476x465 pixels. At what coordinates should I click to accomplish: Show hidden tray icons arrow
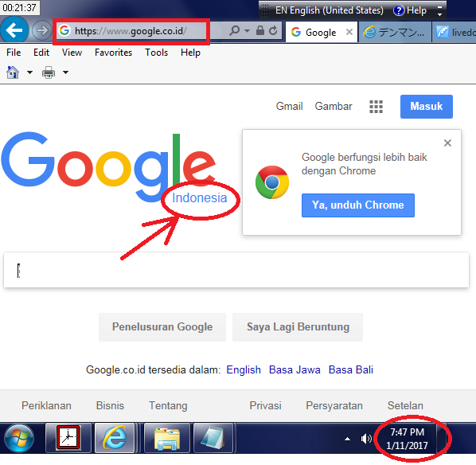point(347,439)
